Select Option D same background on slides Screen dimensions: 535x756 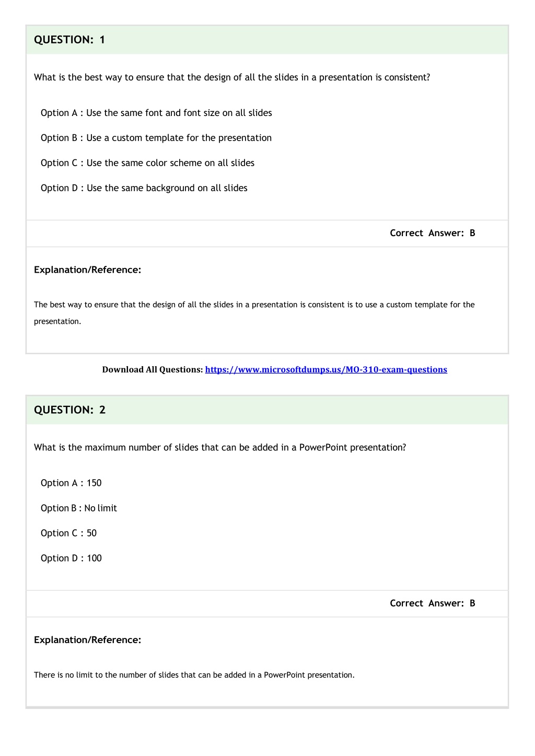(144, 188)
